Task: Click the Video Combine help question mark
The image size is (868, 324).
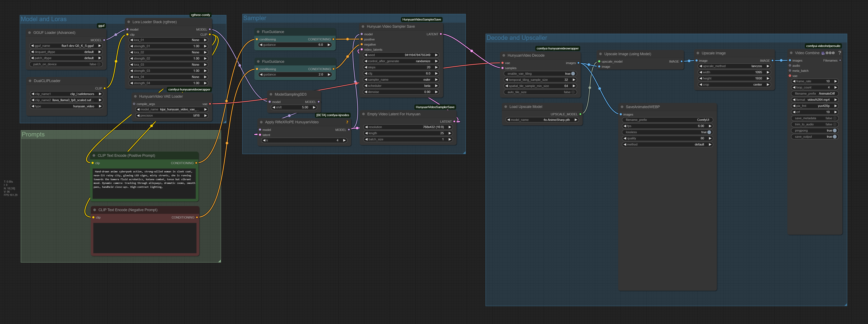Action: coord(839,53)
